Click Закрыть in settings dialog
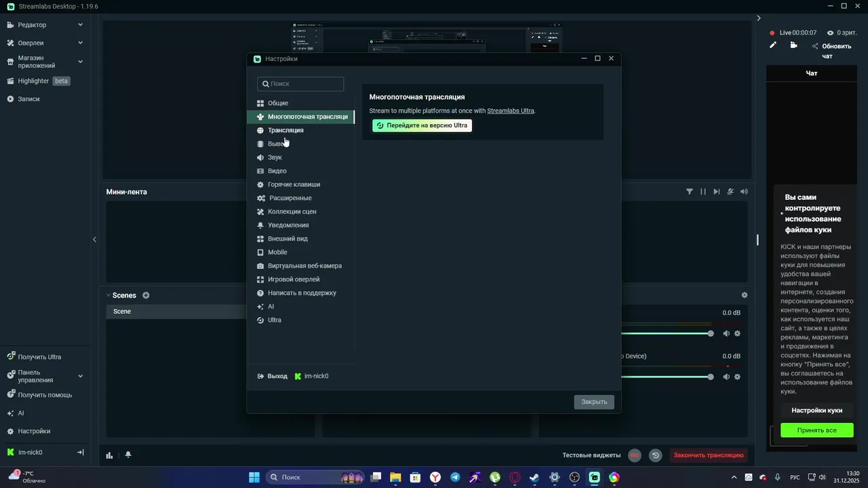 [594, 402]
